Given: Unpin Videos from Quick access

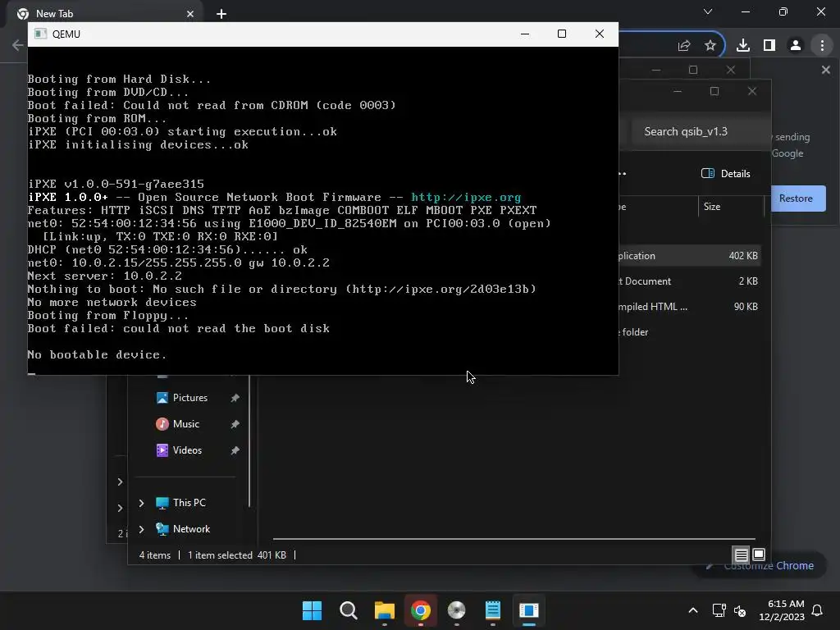Looking at the screenshot, I should (x=235, y=450).
